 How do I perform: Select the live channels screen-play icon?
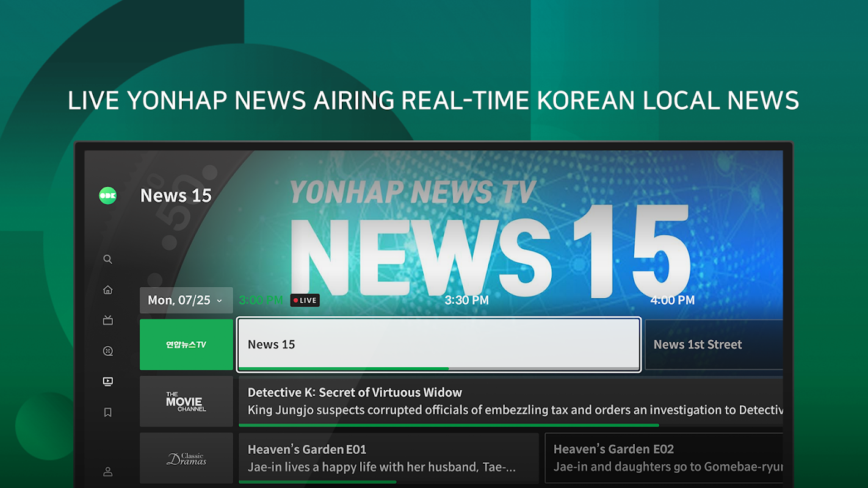click(108, 381)
